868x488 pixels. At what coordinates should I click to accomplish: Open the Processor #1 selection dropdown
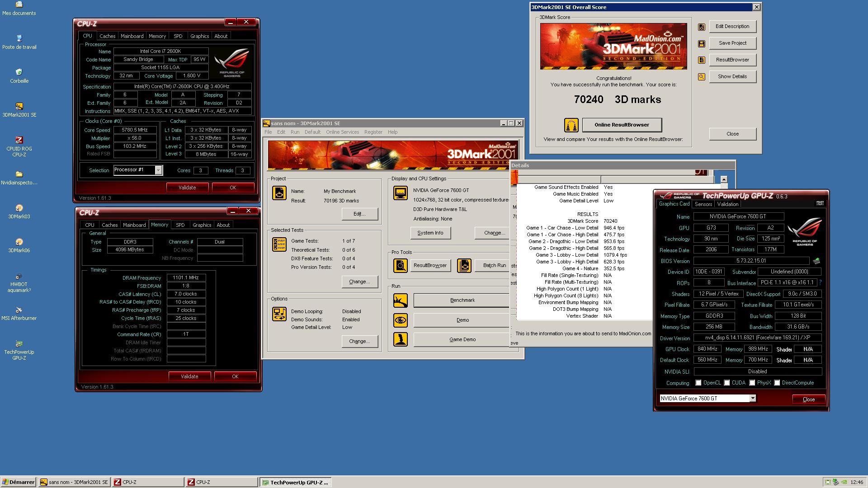(x=158, y=170)
